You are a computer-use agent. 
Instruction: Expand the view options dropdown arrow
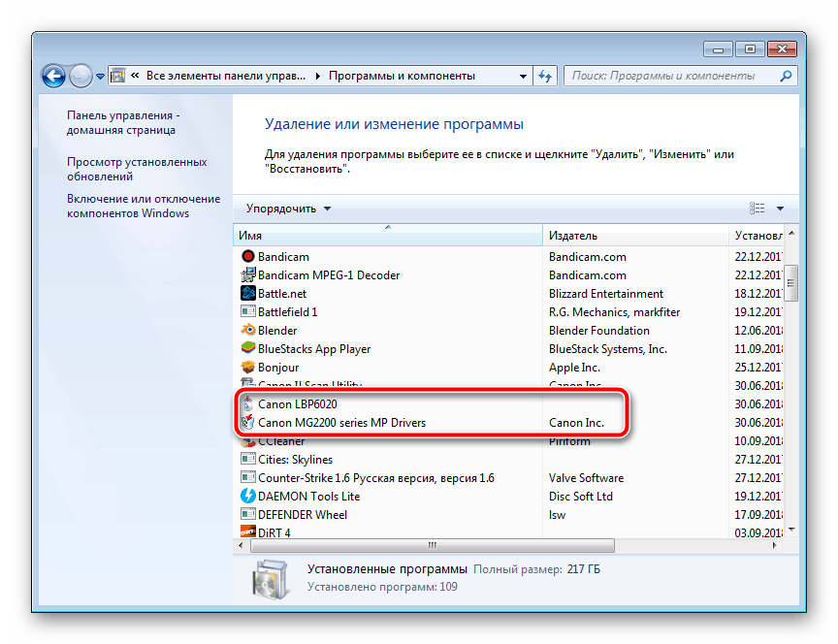780,209
